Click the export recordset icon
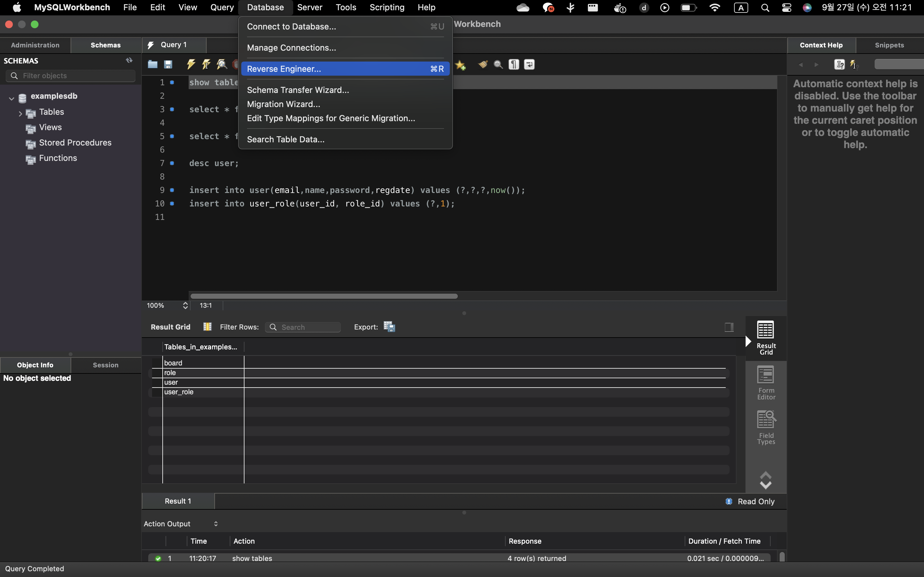This screenshot has height=577, width=924. 389,327
